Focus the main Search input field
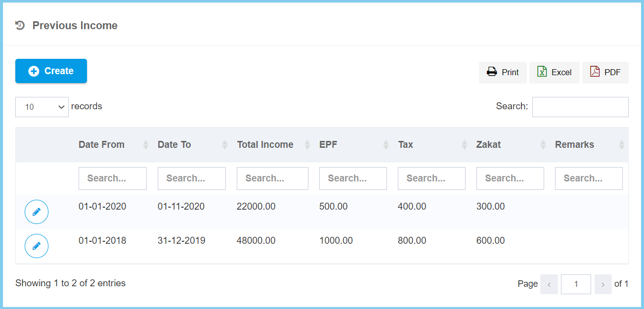 (580, 107)
